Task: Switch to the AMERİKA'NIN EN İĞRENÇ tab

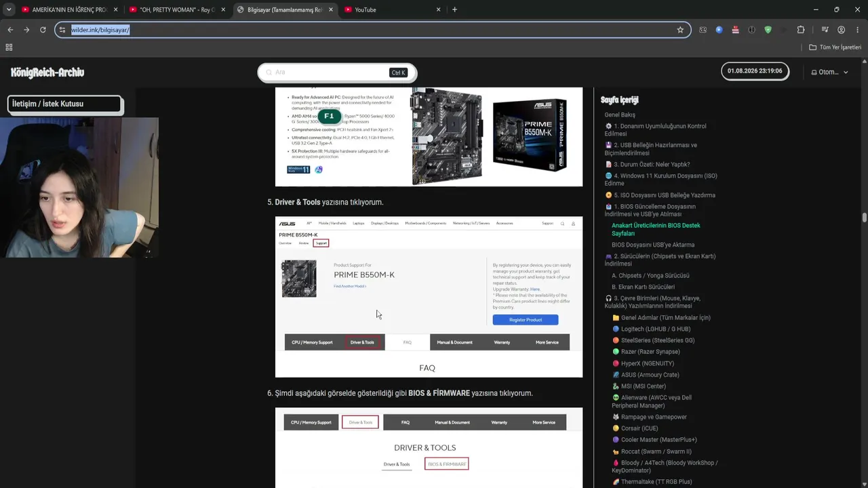Action: [x=69, y=9]
